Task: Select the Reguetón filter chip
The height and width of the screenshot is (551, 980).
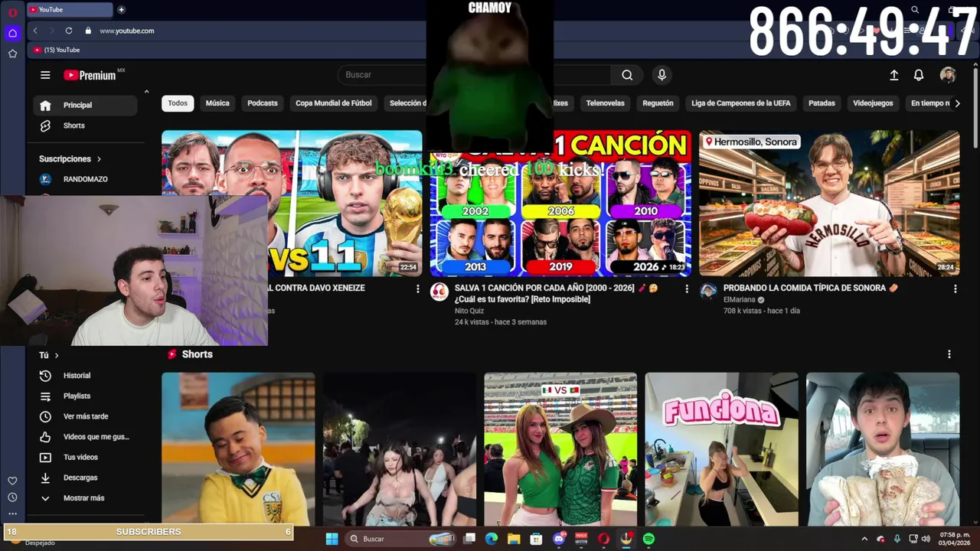Action: click(658, 103)
